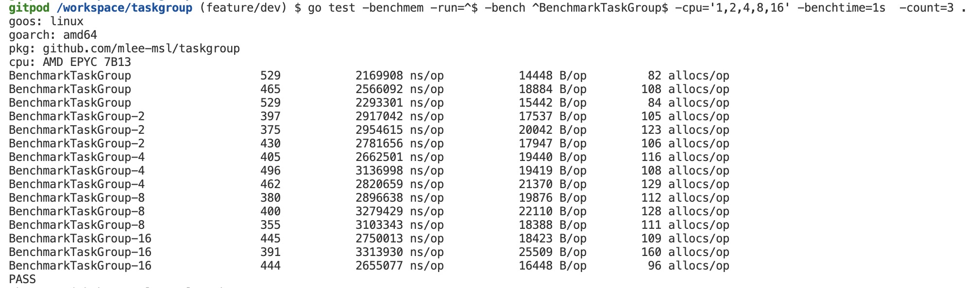Click the goarch: amd64 line
This screenshot has height=288, width=980.
pyautogui.click(x=53, y=35)
